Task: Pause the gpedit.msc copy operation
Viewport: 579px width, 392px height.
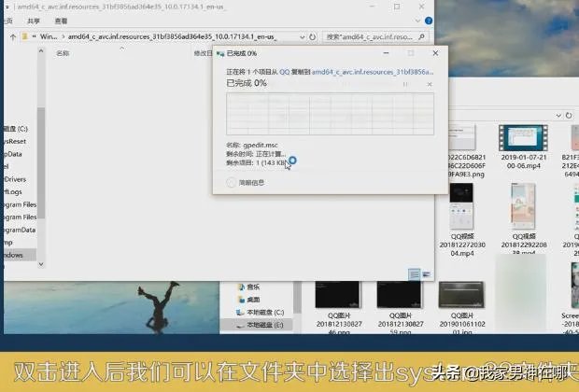Action: point(405,85)
